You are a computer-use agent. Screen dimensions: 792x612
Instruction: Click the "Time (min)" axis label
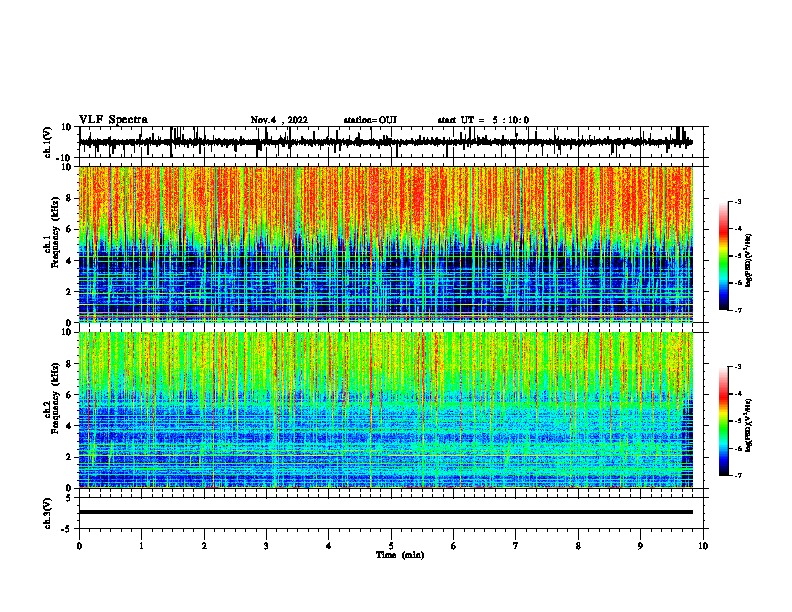(400, 555)
